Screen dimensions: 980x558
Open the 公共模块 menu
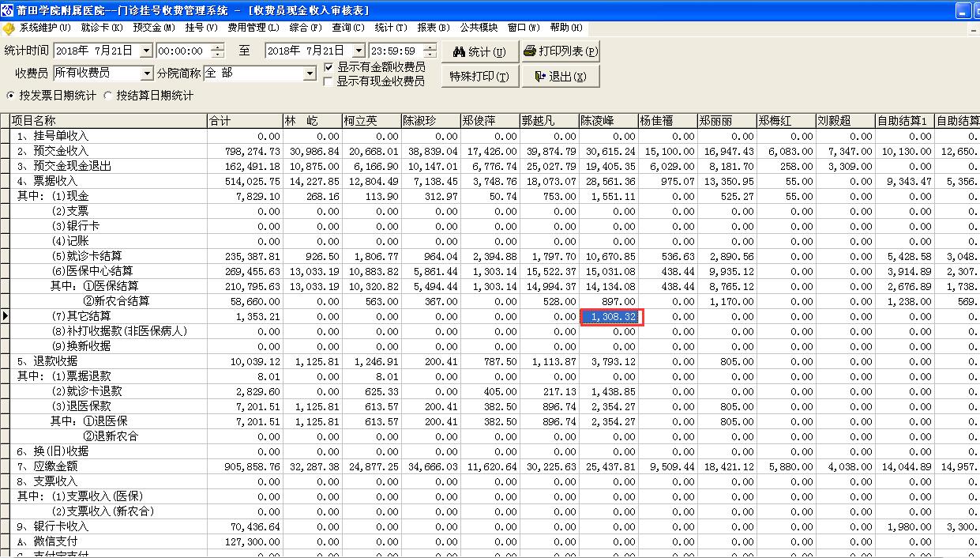tap(479, 28)
